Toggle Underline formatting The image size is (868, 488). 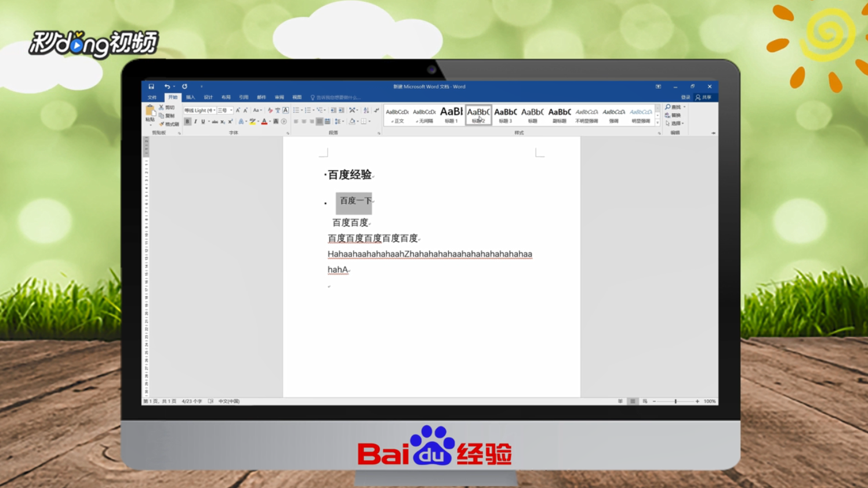(203, 121)
